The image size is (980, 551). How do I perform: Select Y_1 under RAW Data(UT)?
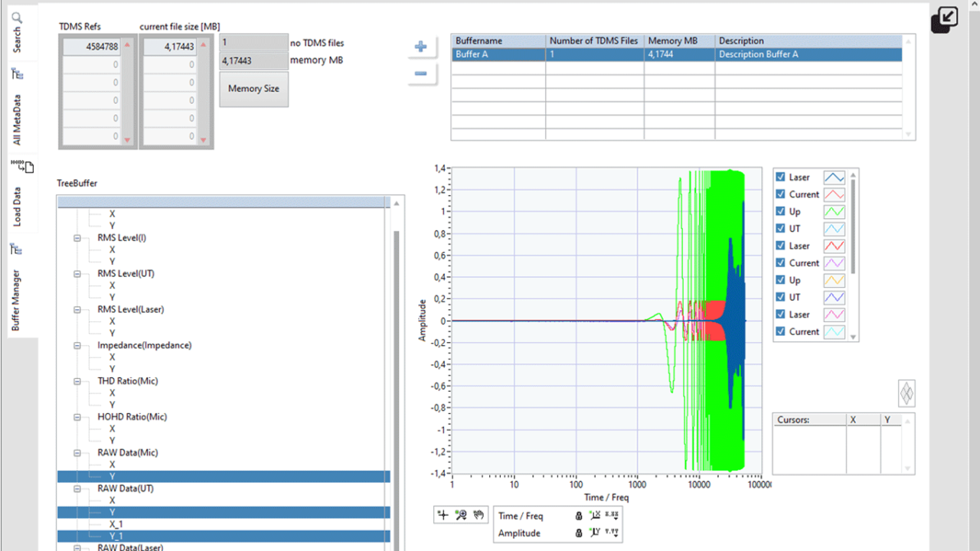click(224, 536)
